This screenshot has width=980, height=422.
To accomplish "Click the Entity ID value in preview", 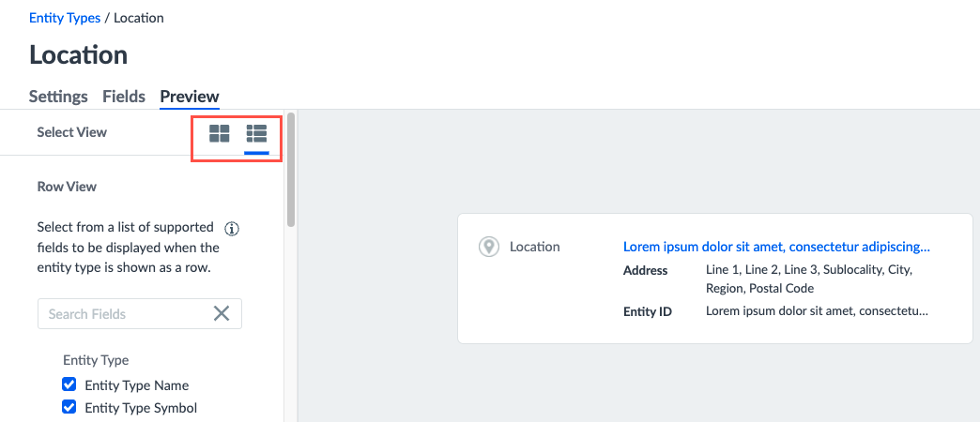I will (817, 310).
